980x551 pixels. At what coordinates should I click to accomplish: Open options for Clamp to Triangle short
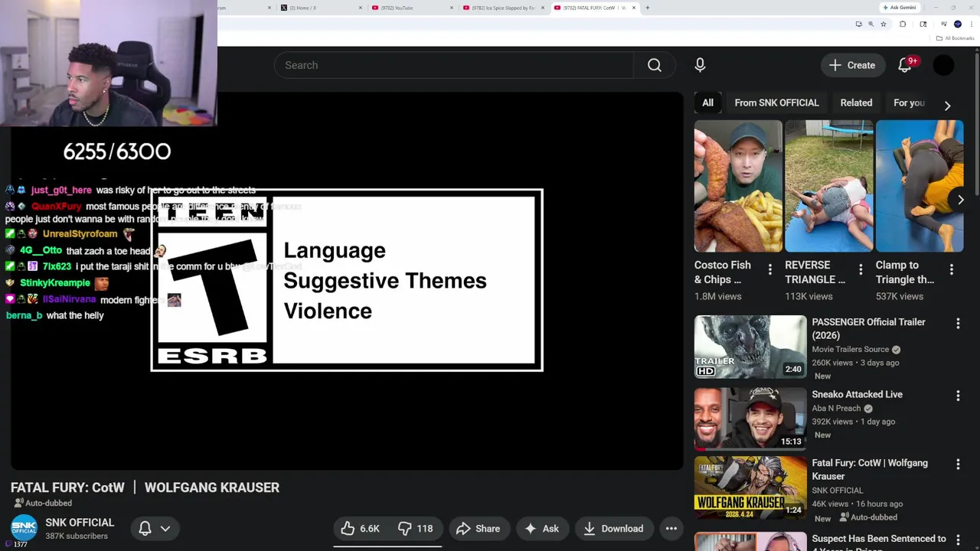pyautogui.click(x=951, y=269)
